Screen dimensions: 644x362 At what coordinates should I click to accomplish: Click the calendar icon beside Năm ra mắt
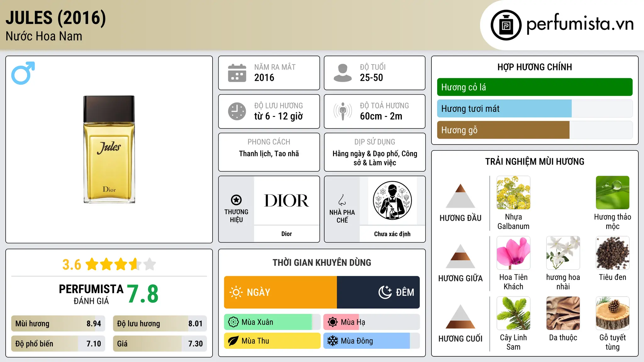pos(237,73)
